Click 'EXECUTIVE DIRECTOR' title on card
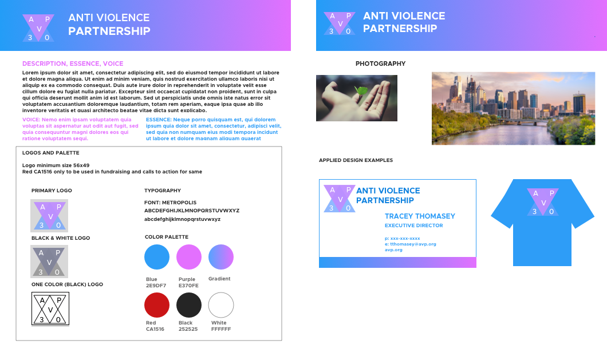Viewport: 607px width, 364px height. [x=414, y=225]
